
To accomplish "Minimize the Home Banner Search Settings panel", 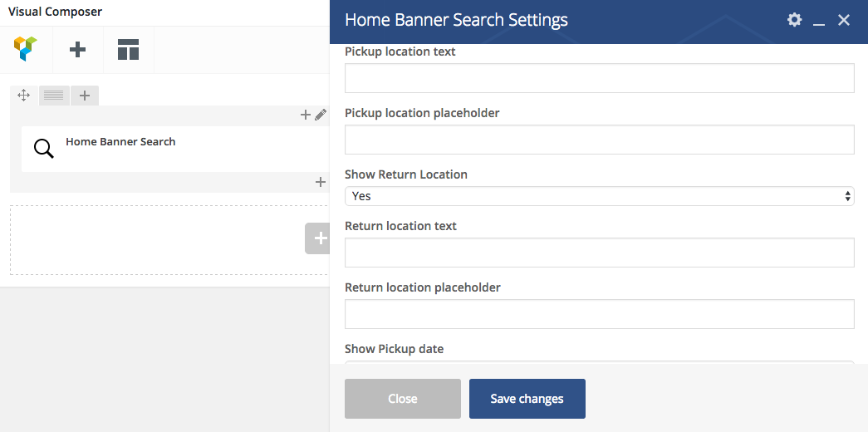I will [819, 21].
